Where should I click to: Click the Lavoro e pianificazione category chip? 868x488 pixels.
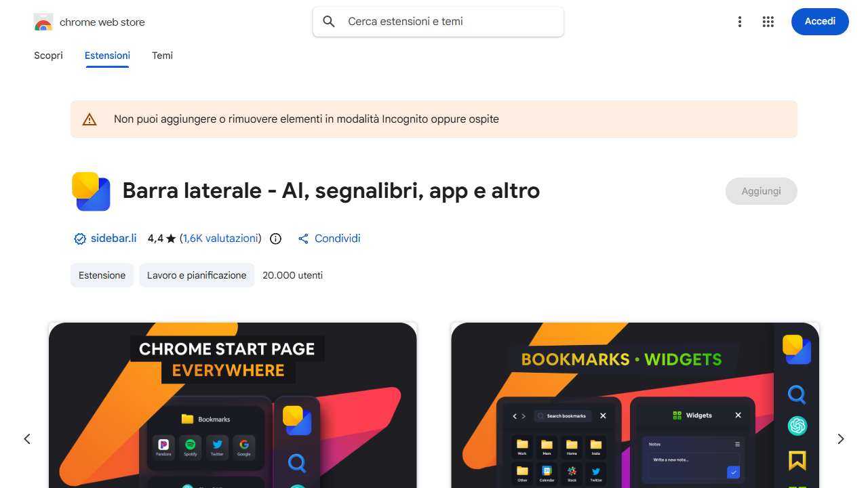click(x=197, y=275)
